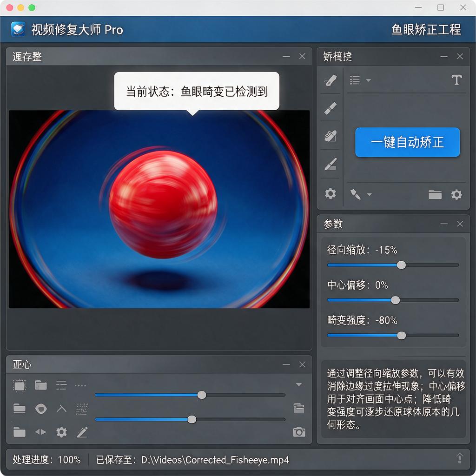Screen dimensions: 476x476
Task: Click the 径向缩放：-15% label
Action: (362, 250)
